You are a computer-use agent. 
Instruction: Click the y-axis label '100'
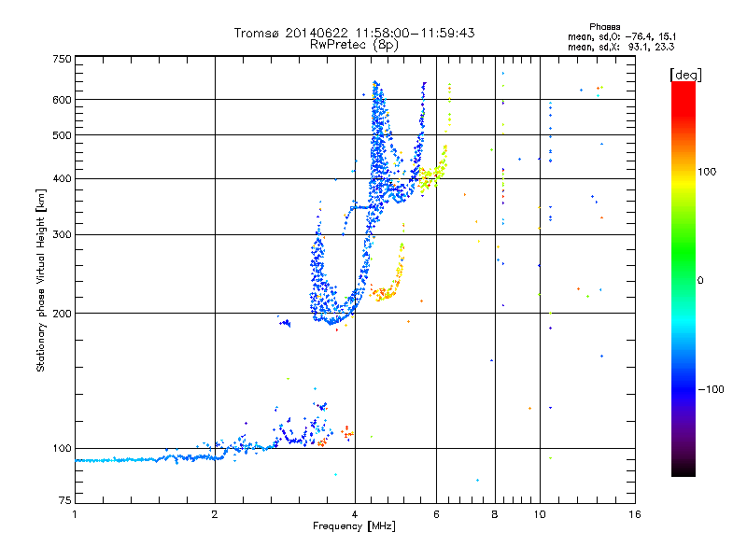click(62, 449)
